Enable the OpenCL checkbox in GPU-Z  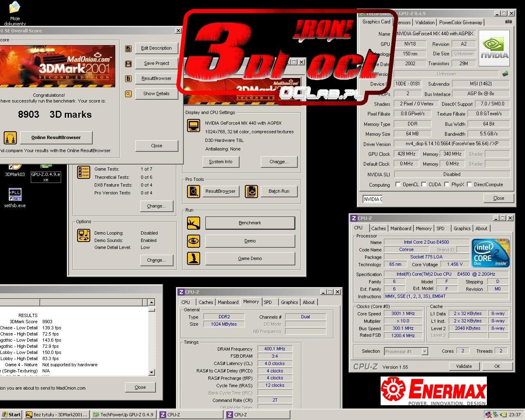pyautogui.click(x=398, y=185)
